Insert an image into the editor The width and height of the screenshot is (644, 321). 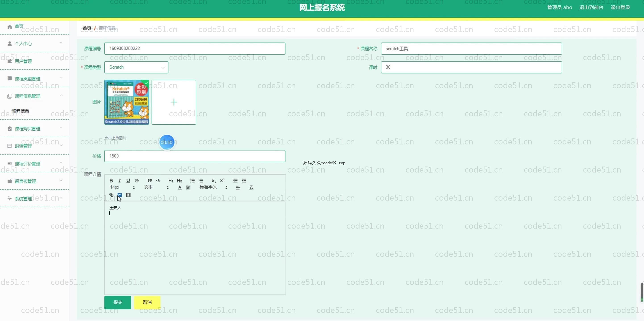click(x=120, y=195)
